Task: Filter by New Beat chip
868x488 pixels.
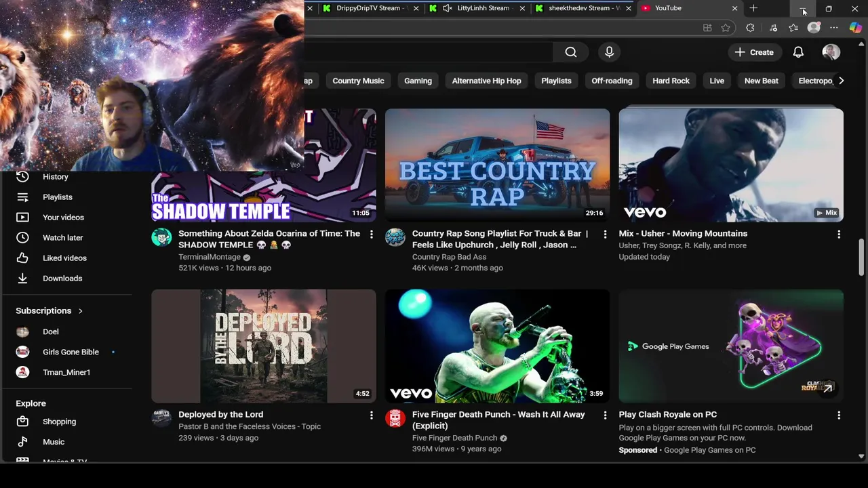Action: [761, 81]
